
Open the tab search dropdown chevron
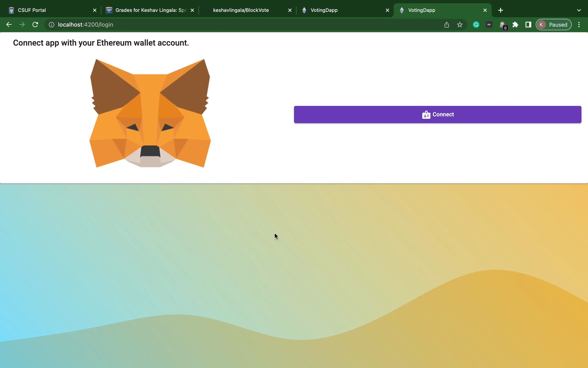[579, 10]
